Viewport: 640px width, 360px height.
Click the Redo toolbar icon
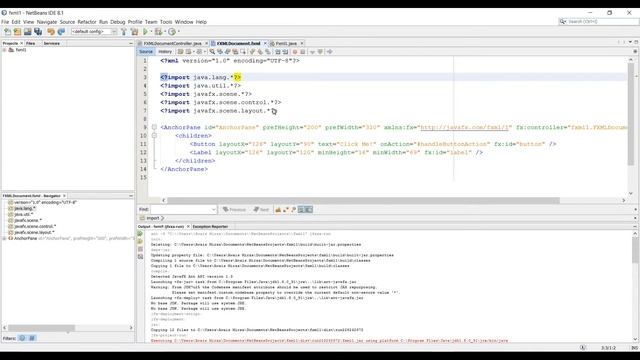click(61, 31)
